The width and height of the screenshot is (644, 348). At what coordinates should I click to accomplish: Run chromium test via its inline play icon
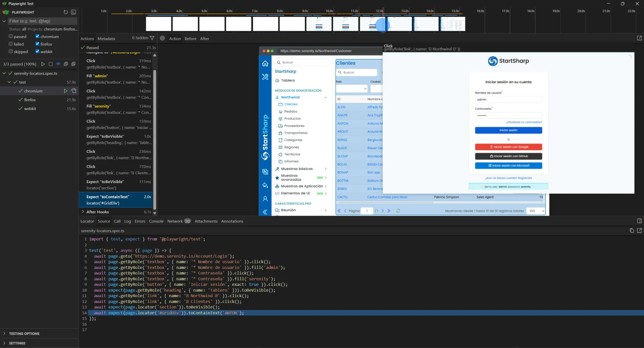(x=66, y=91)
